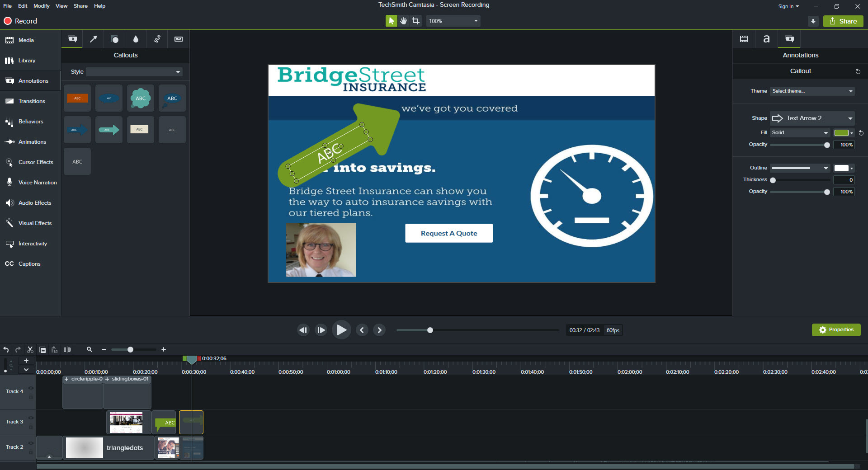Switch to Cursor Effects tab
The image size is (868, 470).
(x=30, y=162)
